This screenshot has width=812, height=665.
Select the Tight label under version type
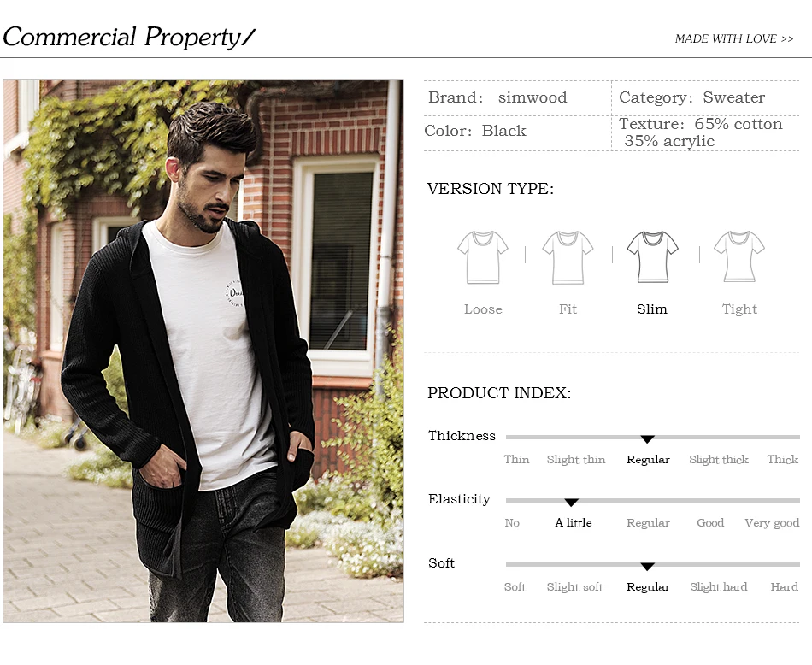click(x=739, y=309)
